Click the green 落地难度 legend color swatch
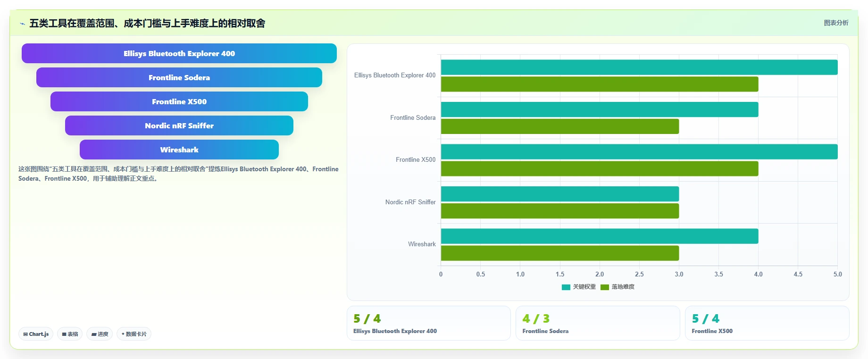Screen dimensions: 868x359 (605, 287)
